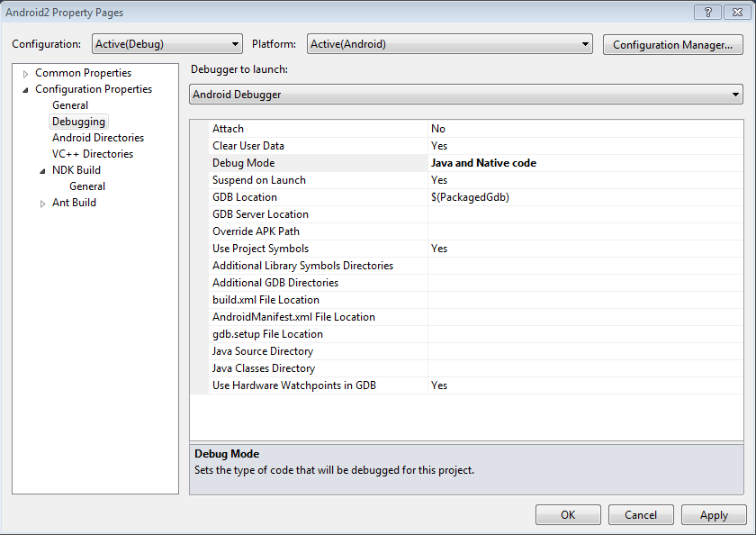The width and height of the screenshot is (756, 535).
Task: Open the Debugger to launch dropdown
Action: pyautogui.click(x=466, y=94)
